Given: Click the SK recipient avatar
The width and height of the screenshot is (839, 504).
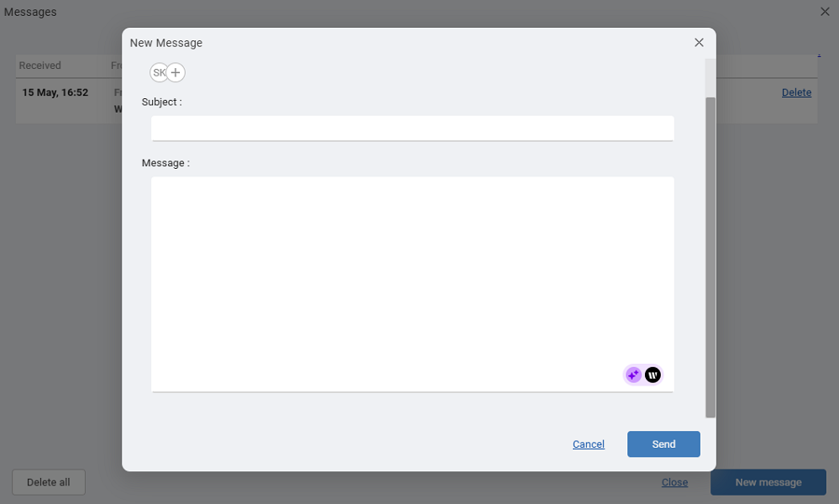Looking at the screenshot, I should [159, 73].
